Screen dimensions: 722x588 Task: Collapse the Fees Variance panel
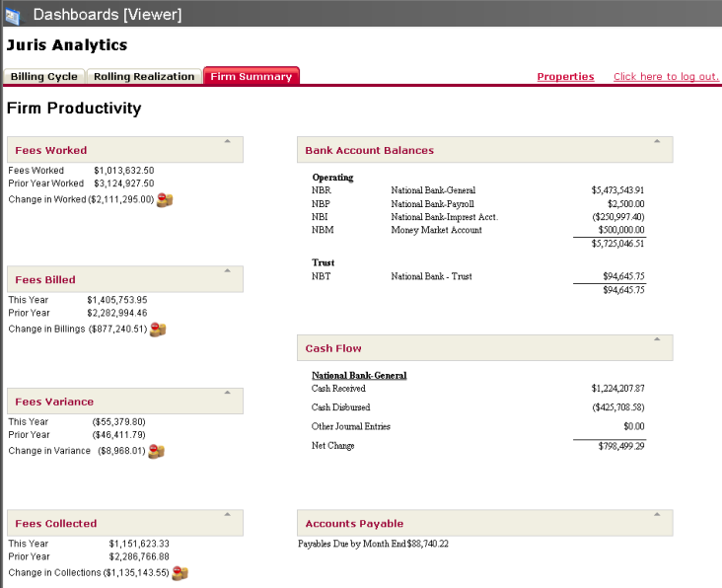click(x=227, y=393)
